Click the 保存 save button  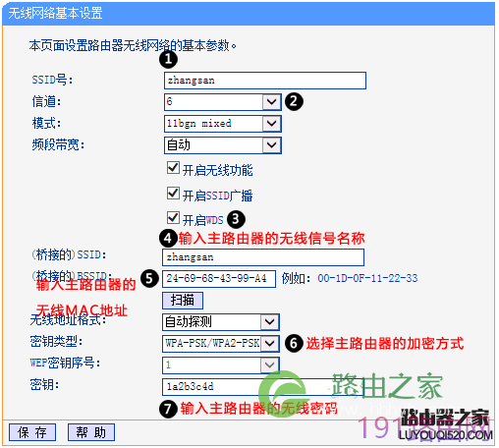[32, 432]
